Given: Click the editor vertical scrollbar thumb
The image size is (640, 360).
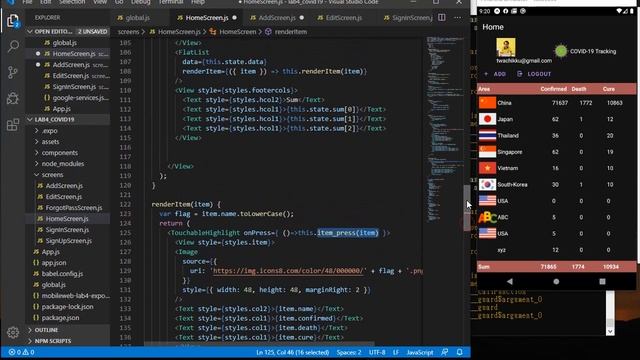Looking at the screenshot, I should click(467, 208).
